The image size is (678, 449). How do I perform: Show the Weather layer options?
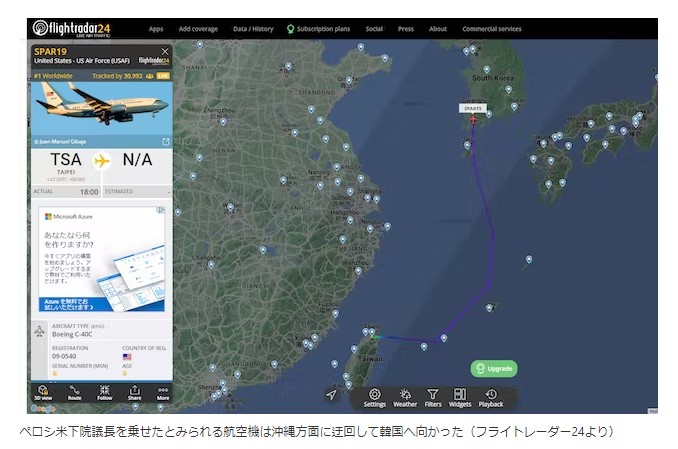coord(405,397)
